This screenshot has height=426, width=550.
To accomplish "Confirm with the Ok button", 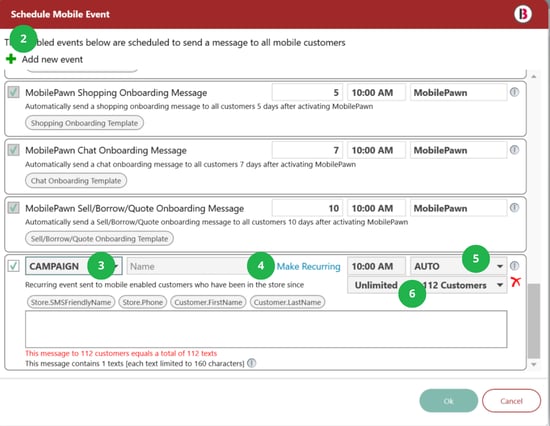I will click(x=448, y=401).
